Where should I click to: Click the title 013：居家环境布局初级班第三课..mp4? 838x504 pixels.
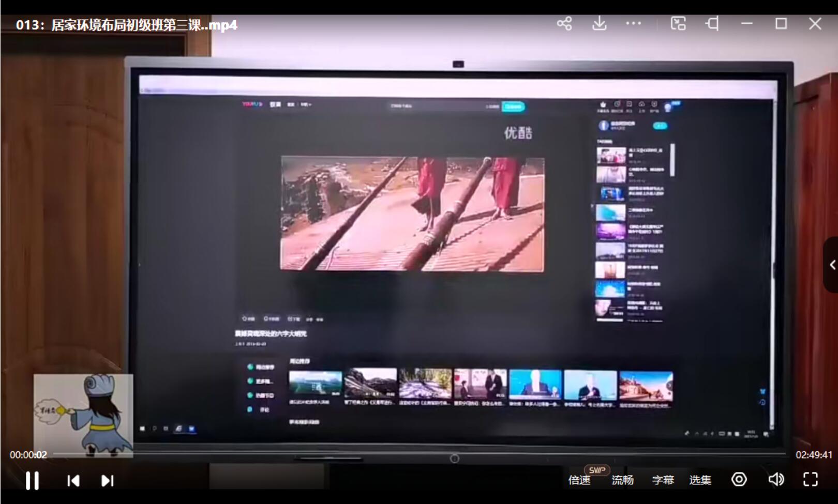[x=127, y=25]
